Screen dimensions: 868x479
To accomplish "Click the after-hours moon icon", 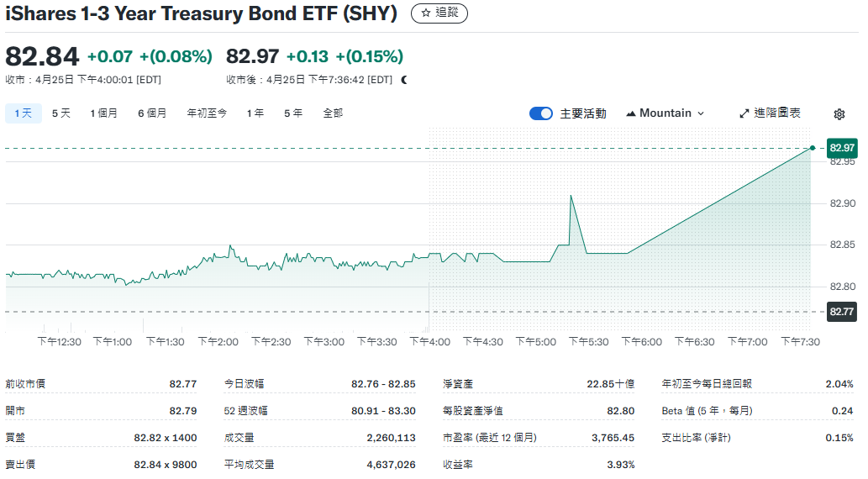I will pyautogui.click(x=404, y=80).
